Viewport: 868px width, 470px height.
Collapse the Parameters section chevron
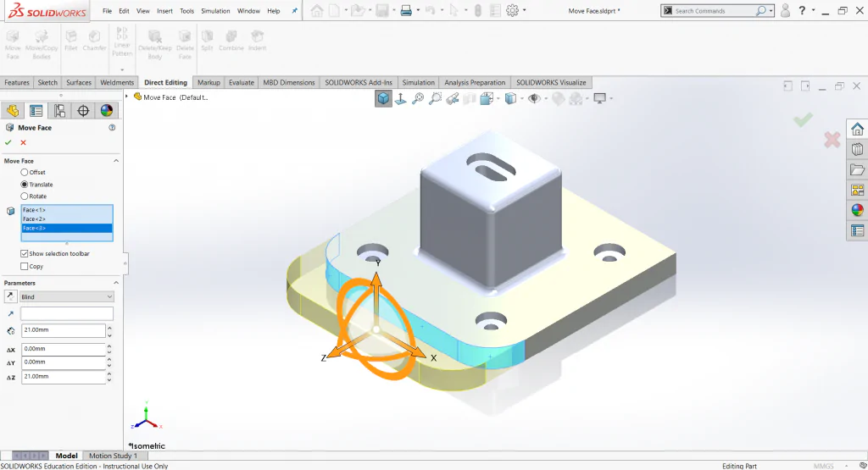coord(116,283)
